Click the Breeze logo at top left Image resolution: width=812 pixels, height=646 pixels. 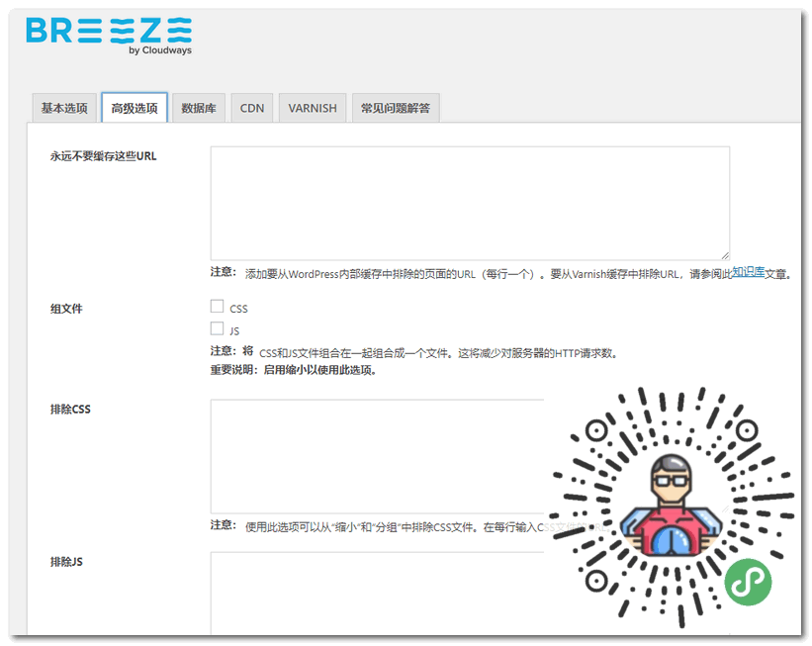tap(107, 35)
